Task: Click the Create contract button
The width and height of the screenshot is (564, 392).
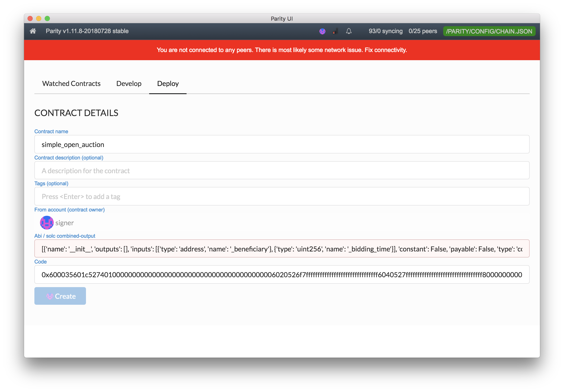Action: pyautogui.click(x=60, y=296)
